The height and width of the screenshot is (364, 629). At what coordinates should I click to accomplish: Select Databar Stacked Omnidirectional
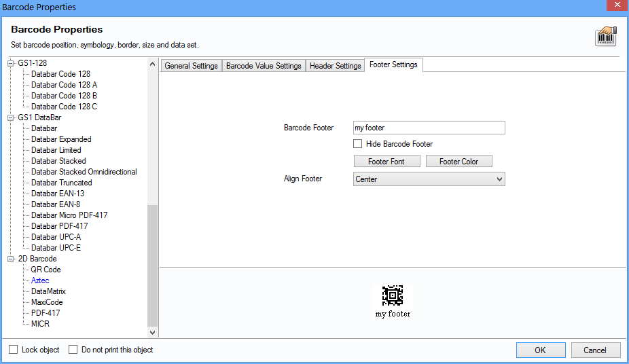tap(84, 172)
